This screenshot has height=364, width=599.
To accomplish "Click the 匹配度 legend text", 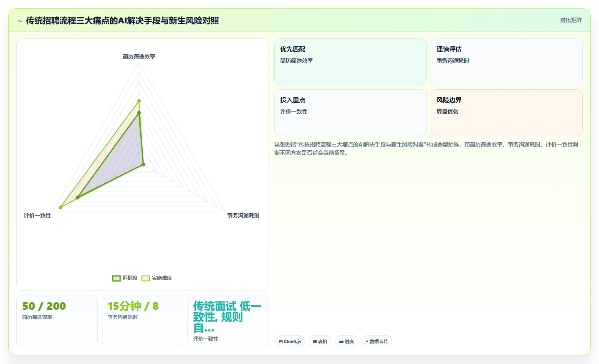I will (130, 278).
